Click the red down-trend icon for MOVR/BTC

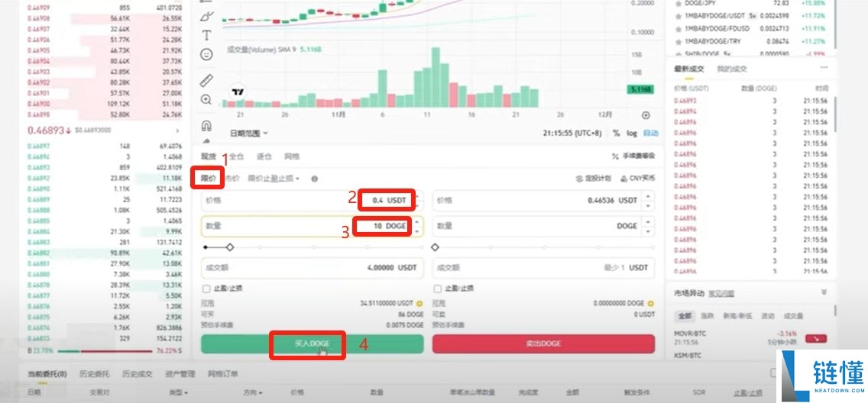pyautogui.click(x=816, y=338)
